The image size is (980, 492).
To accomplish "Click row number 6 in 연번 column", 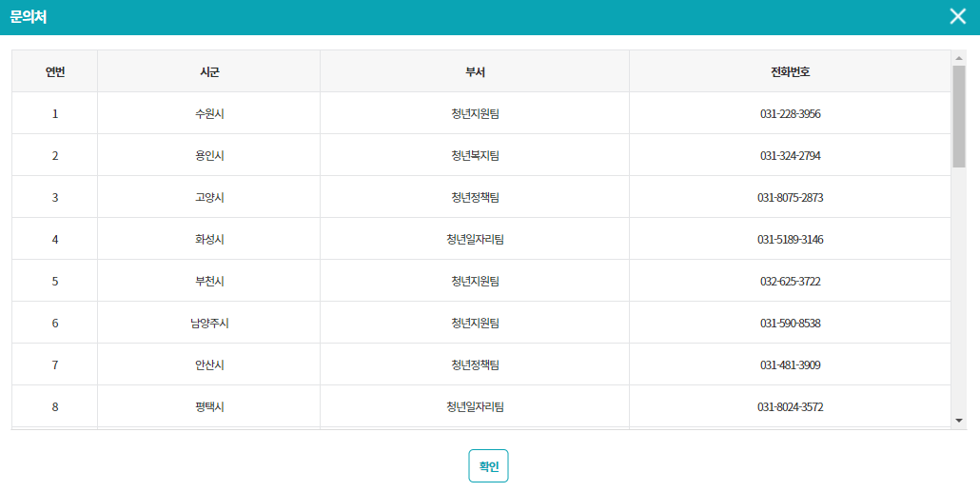I will click(x=55, y=324).
